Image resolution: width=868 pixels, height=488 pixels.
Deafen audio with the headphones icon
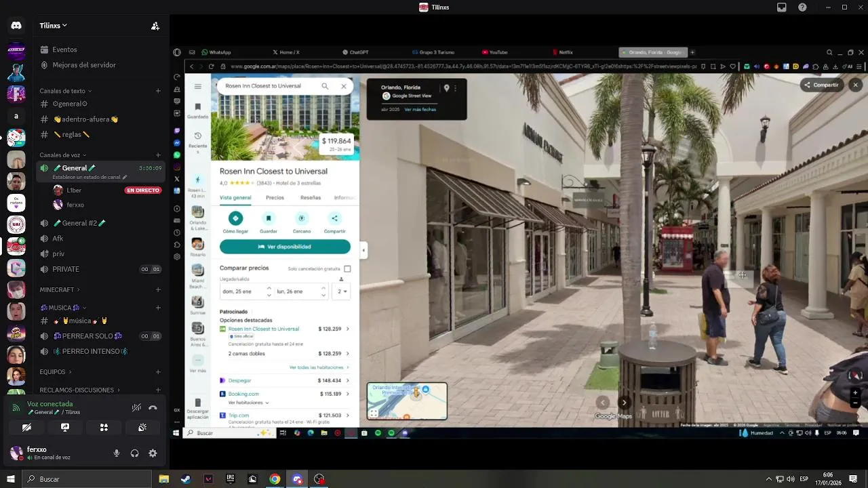coord(135,453)
